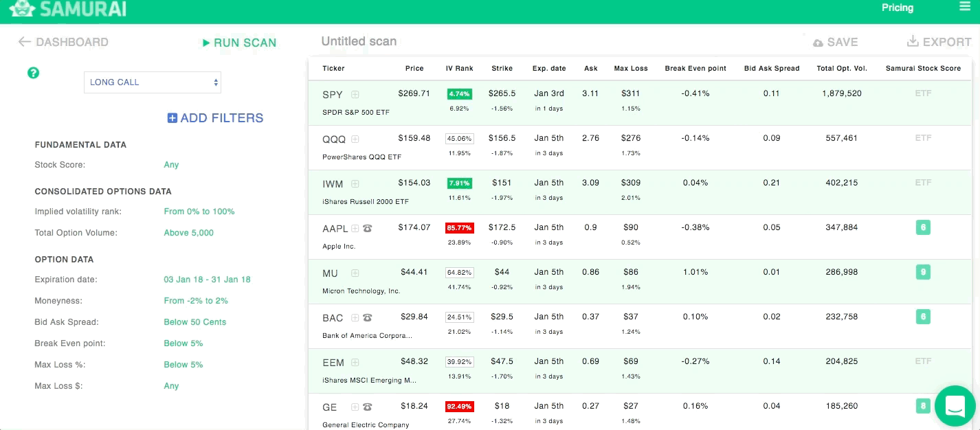This screenshot has height=430, width=980.
Task: Edit the Max Loss $ filter value
Action: tap(171, 386)
